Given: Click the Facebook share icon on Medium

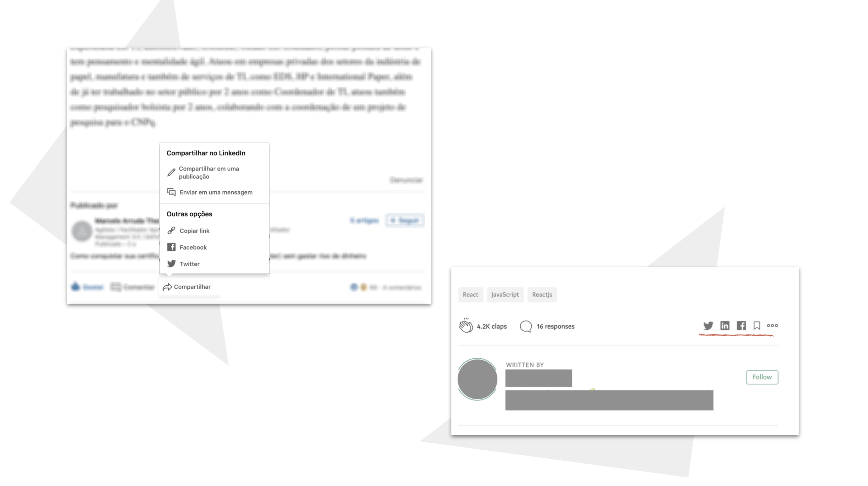Looking at the screenshot, I should click(742, 325).
